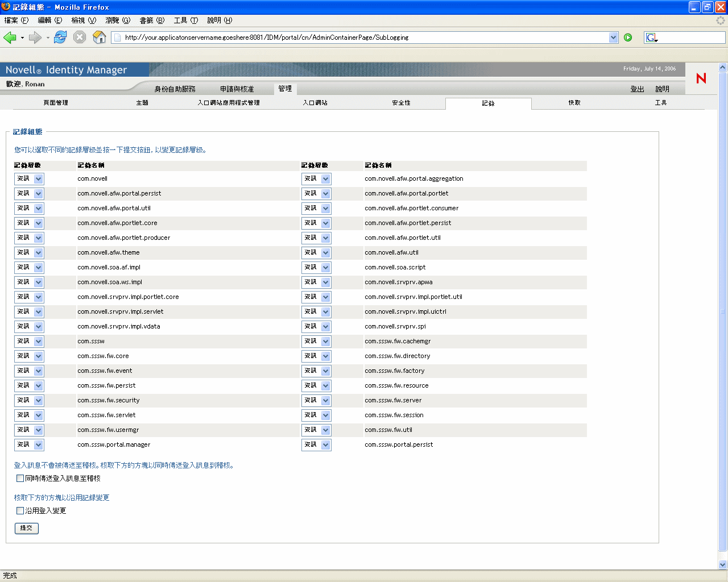Open the 入口網站 subtab
The image size is (728, 582).
pos(315,103)
